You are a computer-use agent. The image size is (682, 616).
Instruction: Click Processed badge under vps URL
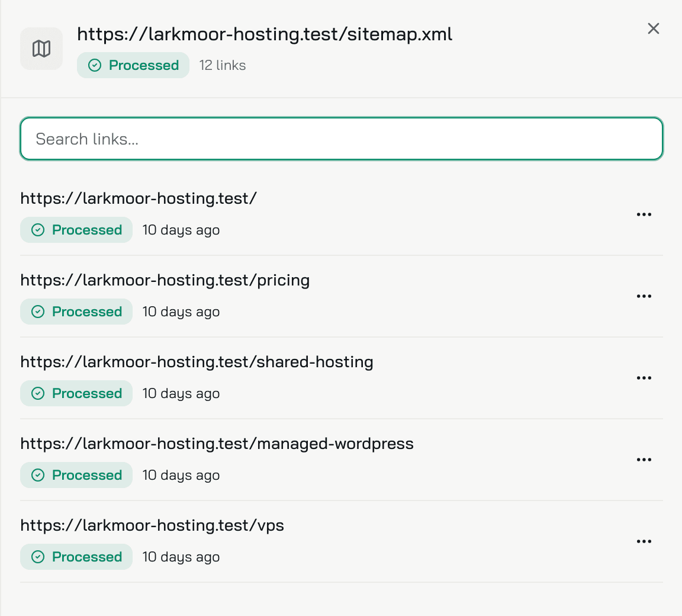pos(76,557)
